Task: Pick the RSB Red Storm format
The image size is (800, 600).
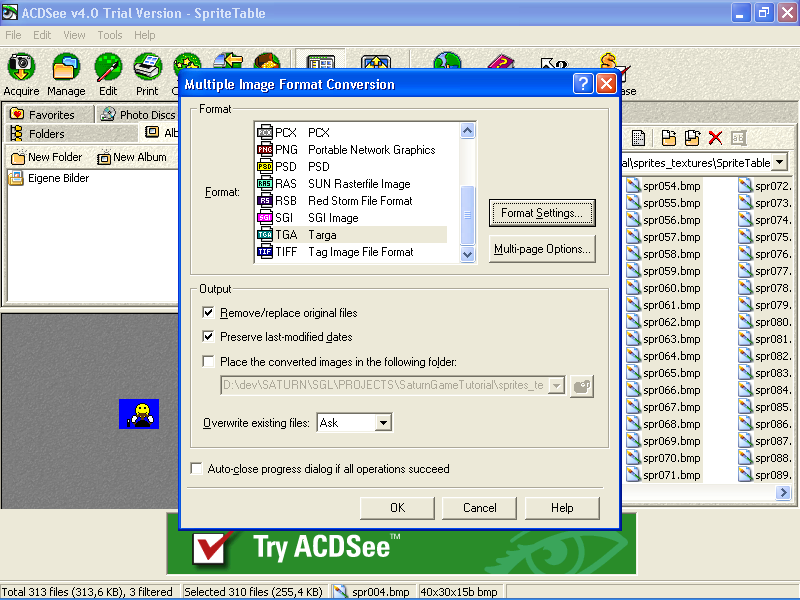Action: point(351,201)
